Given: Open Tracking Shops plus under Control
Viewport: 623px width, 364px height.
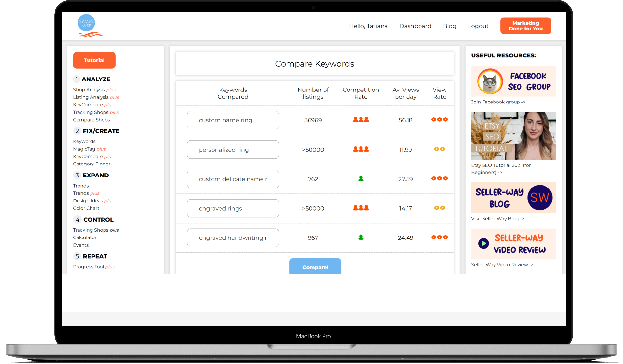Looking at the screenshot, I should click(x=96, y=230).
